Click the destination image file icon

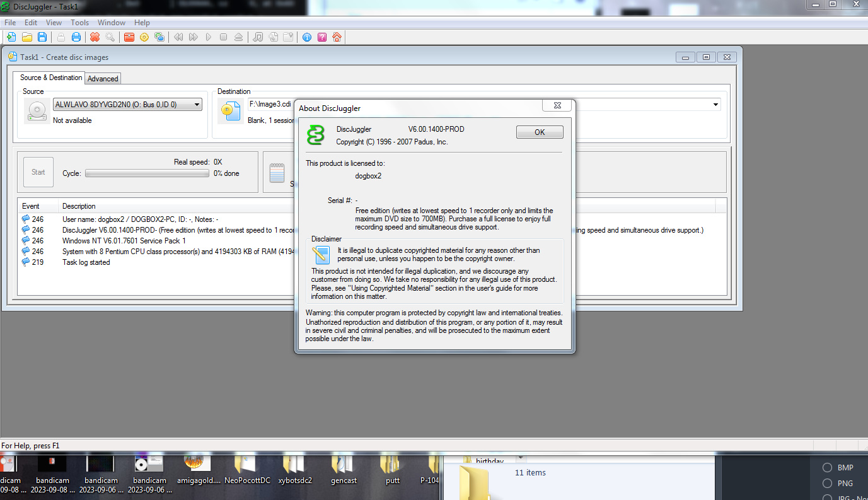229,110
